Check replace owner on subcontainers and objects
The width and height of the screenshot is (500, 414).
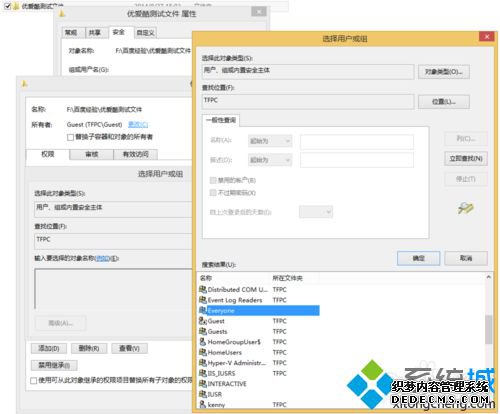click(70, 137)
